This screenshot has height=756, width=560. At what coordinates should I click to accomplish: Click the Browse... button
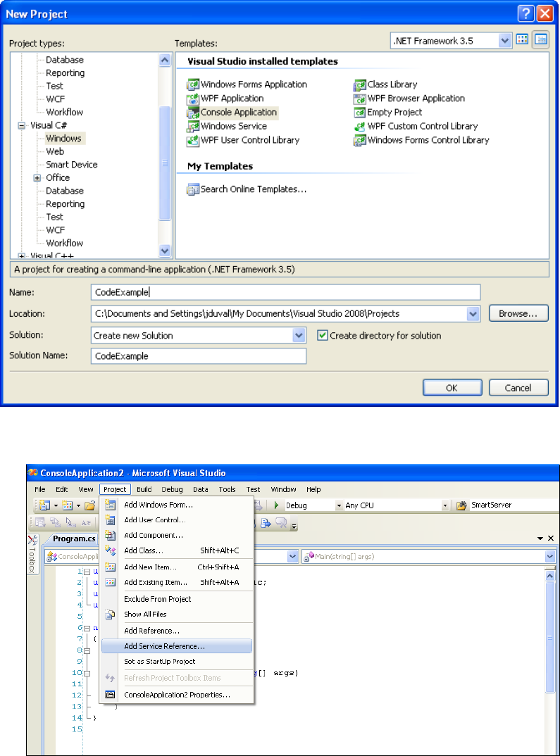518,313
